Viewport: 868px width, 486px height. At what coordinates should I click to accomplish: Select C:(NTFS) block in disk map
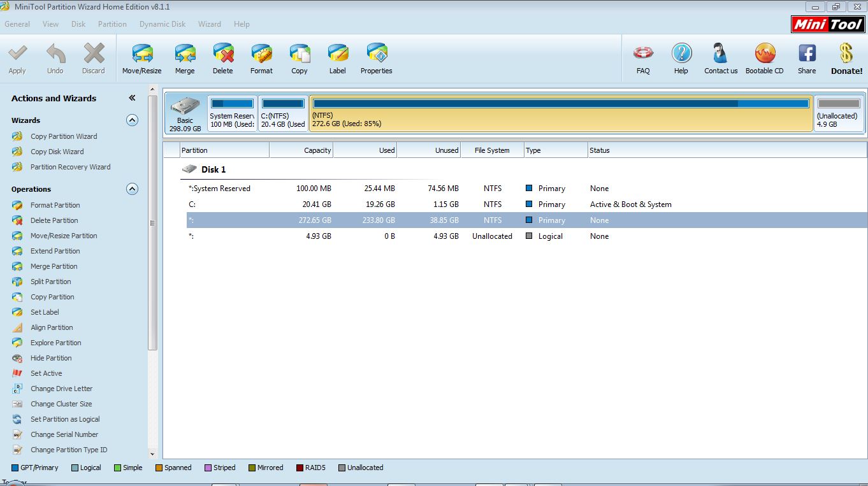(x=283, y=114)
